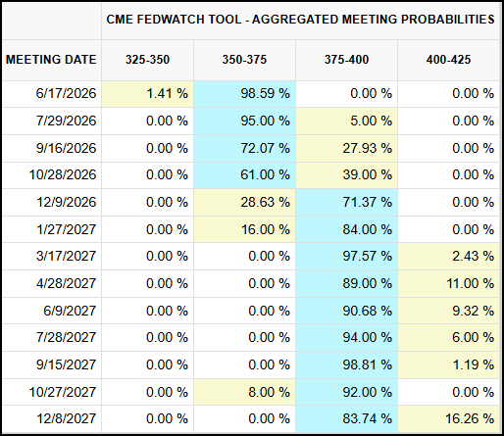
Task: Click the 98.59 % highlighted cell
Action: (245, 94)
